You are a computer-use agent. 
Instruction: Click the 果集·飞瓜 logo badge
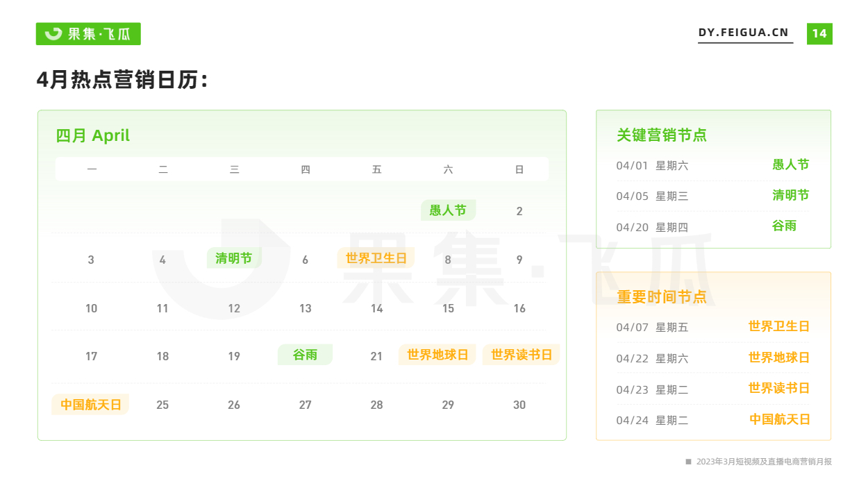click(88, 34)
